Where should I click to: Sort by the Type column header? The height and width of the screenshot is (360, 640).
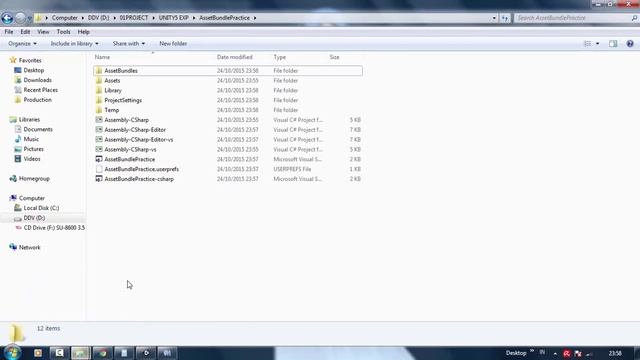point(280,57)
